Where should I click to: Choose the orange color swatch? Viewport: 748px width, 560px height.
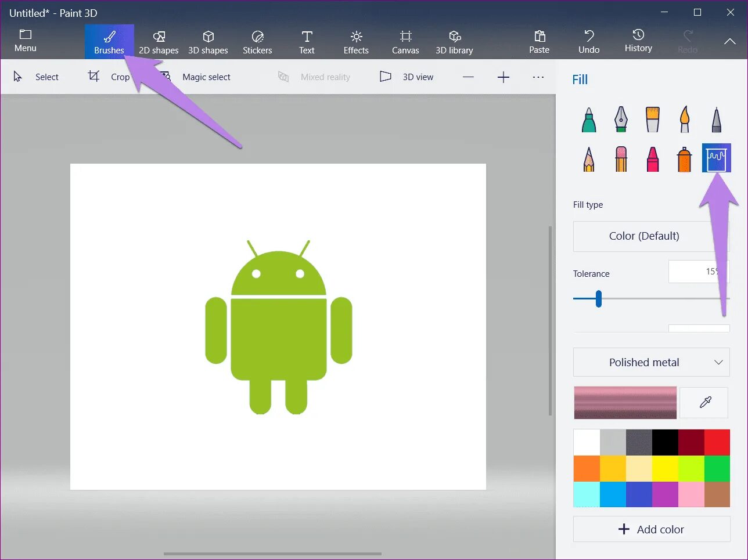586,469
